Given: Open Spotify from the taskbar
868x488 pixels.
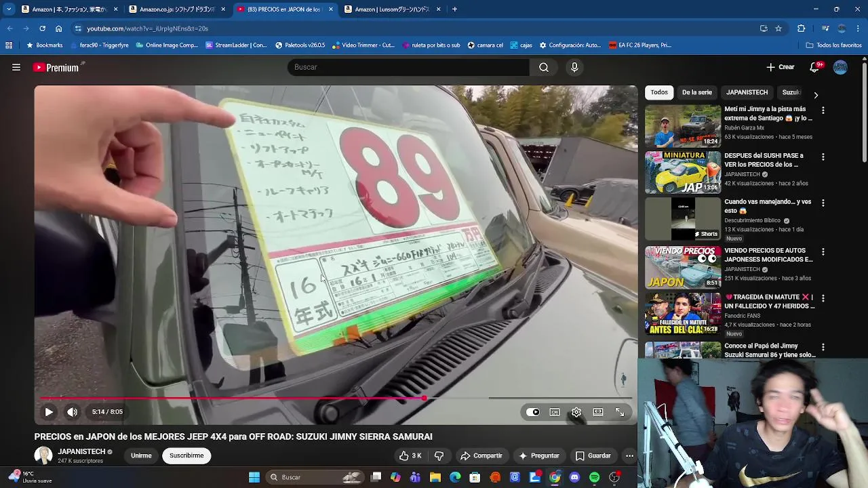Looking at the screenshot, I should click(x=594, y=477).
